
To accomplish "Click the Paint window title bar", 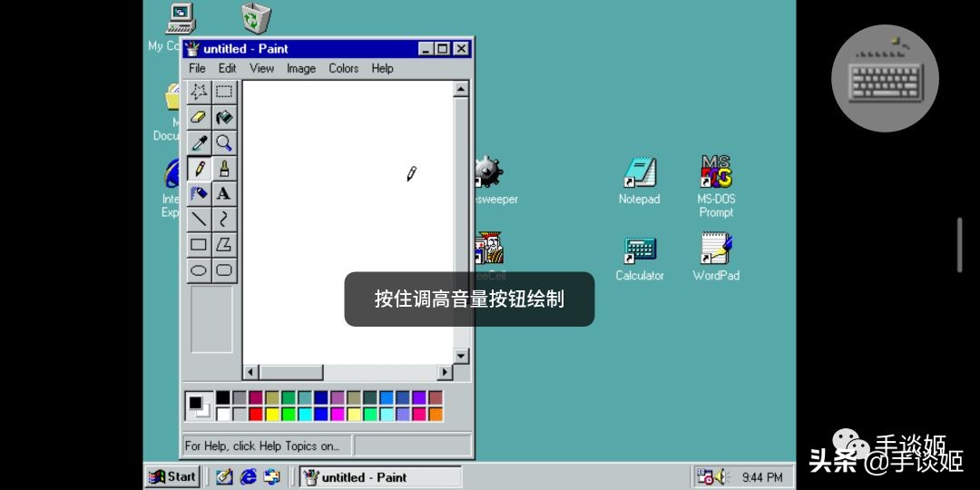I will pyautogui.click(x=300, y=49).
